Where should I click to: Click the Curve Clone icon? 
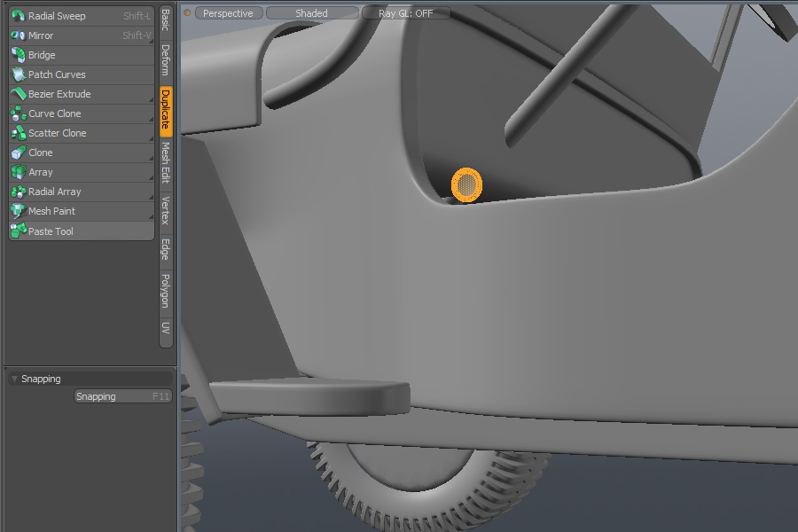[19, 113]
